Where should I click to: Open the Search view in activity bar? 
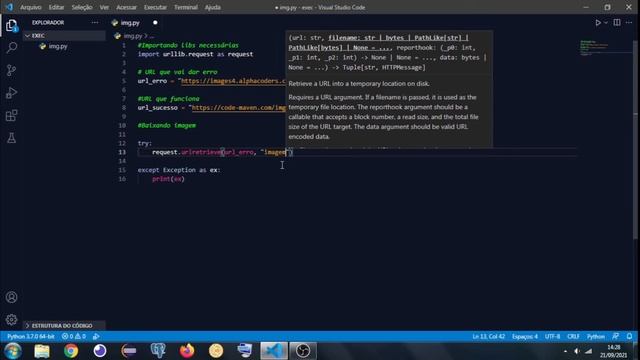click(x=11, y=48)
